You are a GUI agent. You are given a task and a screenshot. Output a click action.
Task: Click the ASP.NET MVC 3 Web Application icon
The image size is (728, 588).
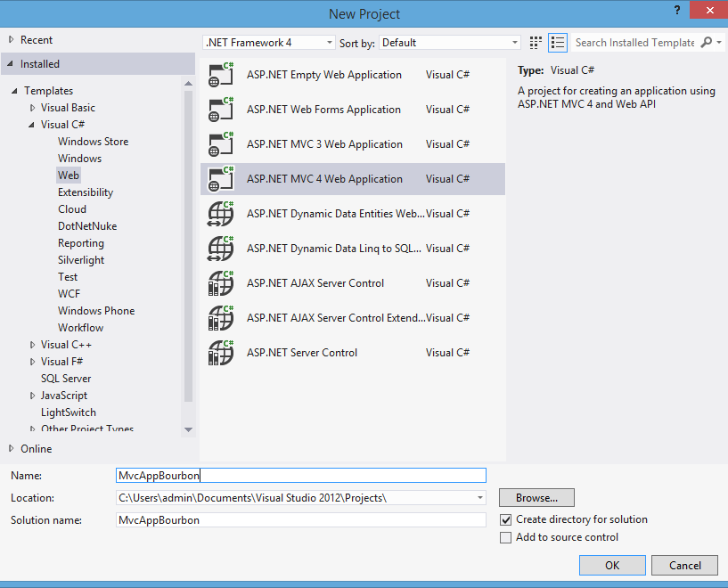tap(220, 144)
